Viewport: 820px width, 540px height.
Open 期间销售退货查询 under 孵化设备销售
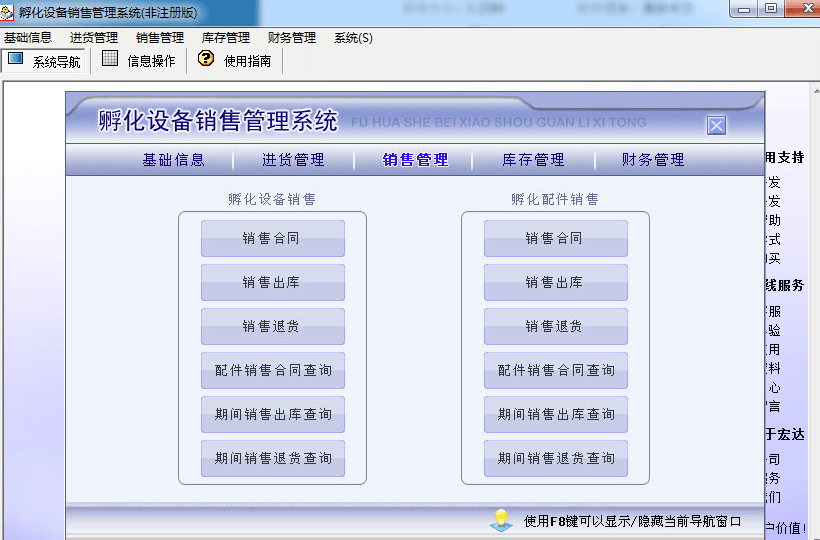(x=272, y=458)
